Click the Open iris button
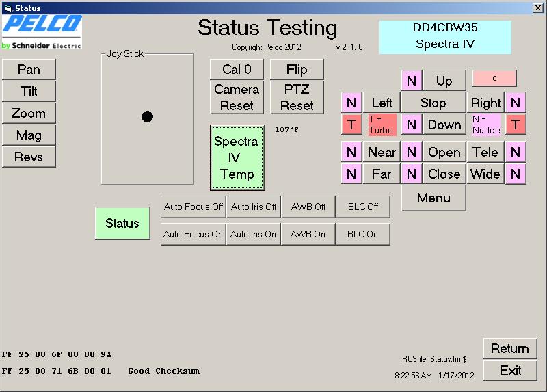 [x=444, y=152]
